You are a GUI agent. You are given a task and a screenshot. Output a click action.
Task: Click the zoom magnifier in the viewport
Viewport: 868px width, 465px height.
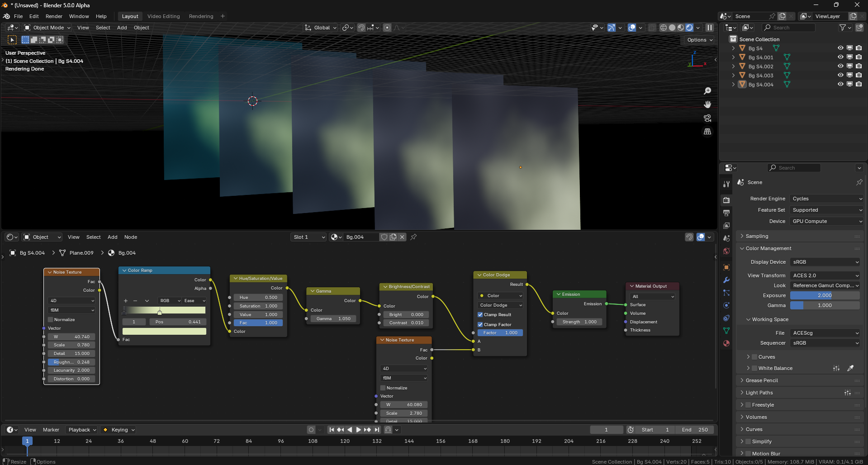(707, 91)
